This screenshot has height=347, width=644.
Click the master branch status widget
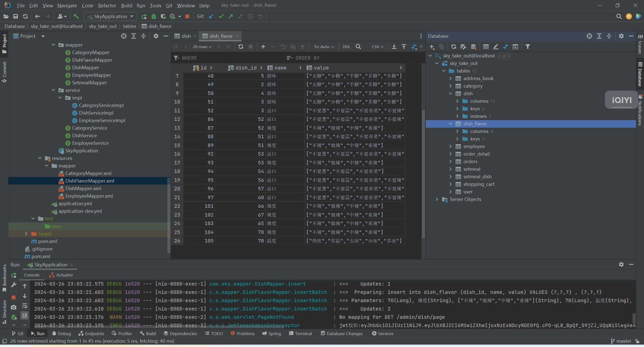621,341
